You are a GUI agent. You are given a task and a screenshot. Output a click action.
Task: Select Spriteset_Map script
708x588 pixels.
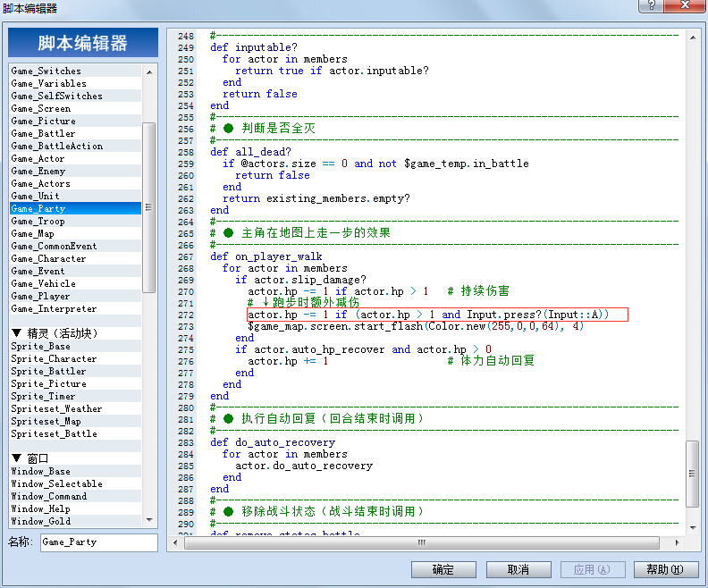coord(75,422)
